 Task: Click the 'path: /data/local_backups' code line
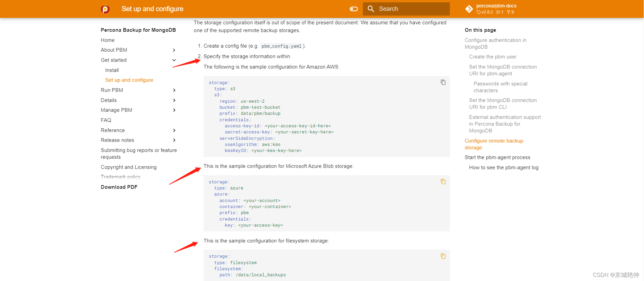click(252, 275)
